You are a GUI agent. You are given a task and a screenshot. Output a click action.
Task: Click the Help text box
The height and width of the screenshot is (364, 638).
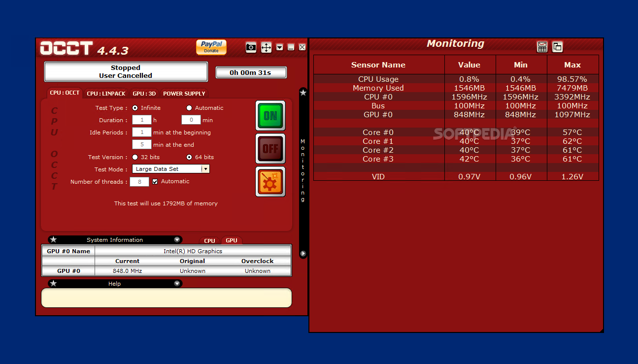coord(167,298)
